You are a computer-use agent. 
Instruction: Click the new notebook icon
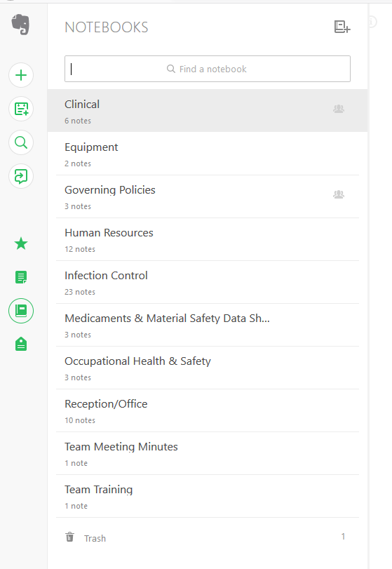pos(342,27)
